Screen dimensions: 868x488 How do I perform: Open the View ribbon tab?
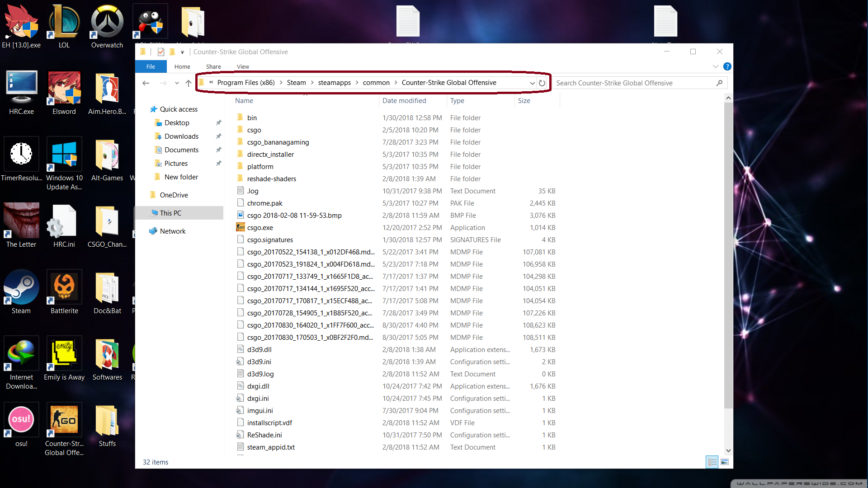tap(243, 66)
